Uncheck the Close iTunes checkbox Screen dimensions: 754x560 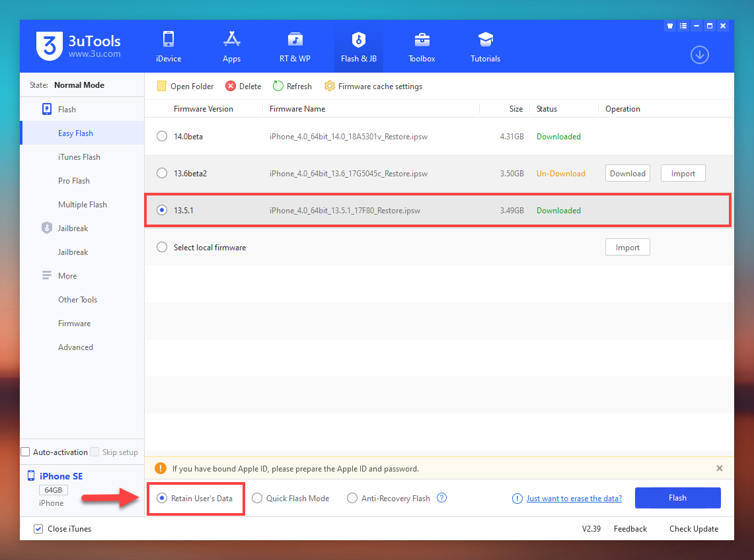[x=38, y=529]
